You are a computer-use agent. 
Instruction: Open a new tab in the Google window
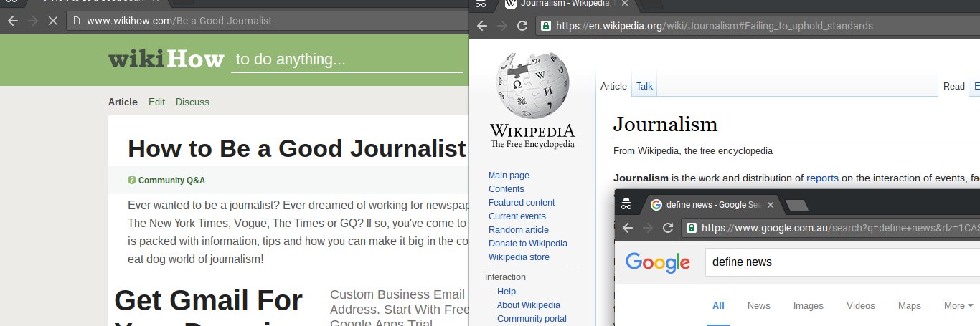(797, 206)
